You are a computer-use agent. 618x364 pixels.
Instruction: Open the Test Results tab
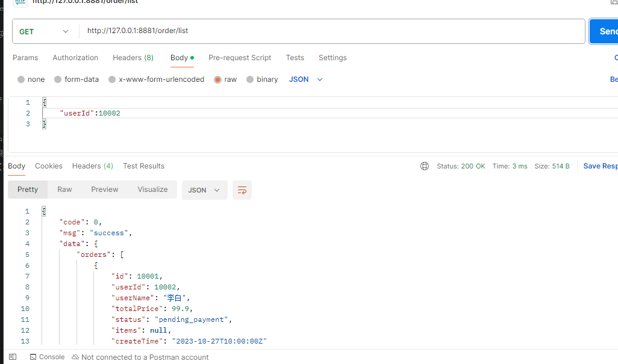point(143,166)
